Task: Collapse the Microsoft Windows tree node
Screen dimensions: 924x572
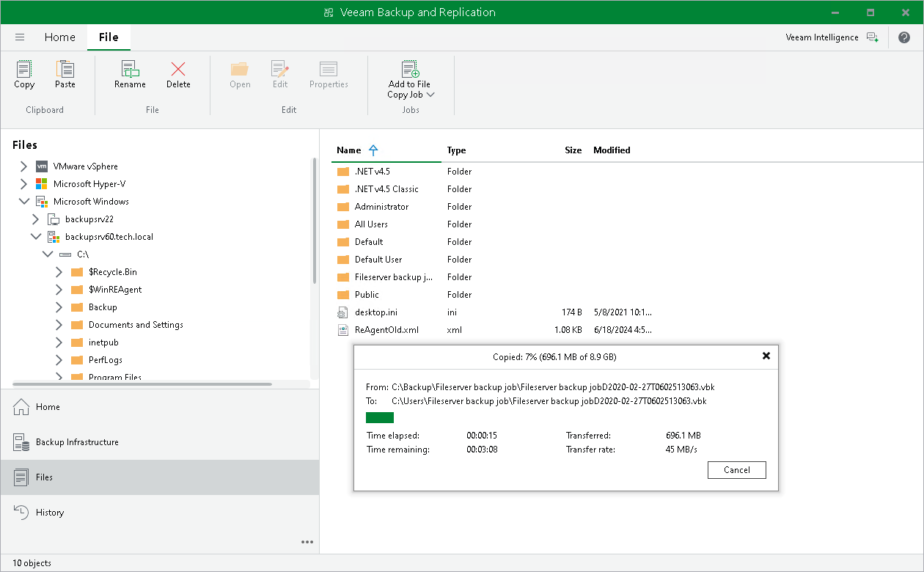Action: [24, 202]
